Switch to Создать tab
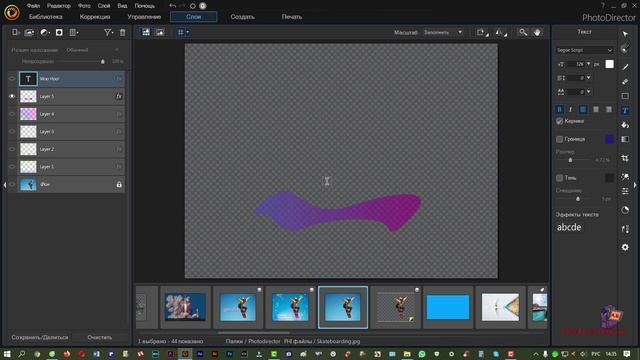Image resolution: width=640 pixels, height=360 pixels. (x=242, y=17)
